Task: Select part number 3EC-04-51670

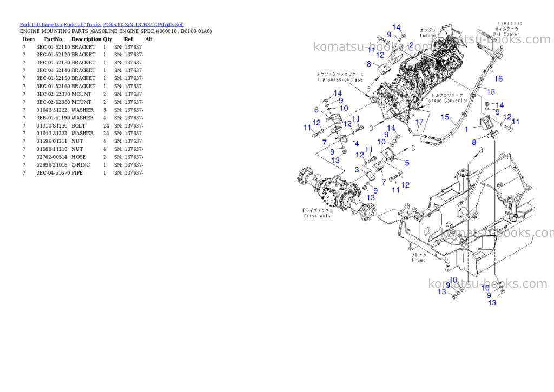Action: click(53, 173)
